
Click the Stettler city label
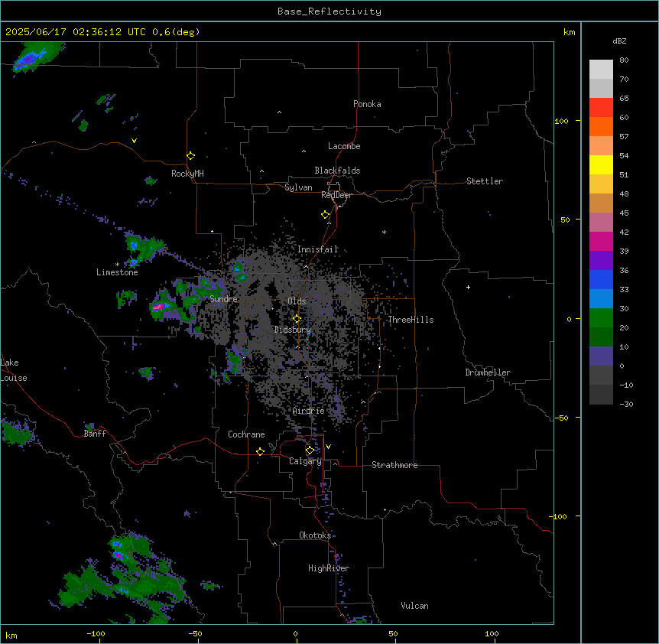point(485,181)
